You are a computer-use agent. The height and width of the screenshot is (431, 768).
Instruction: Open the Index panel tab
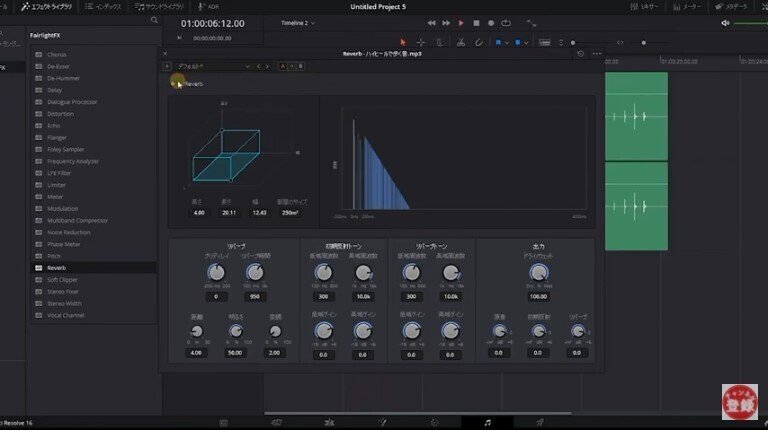coord(103,6)
